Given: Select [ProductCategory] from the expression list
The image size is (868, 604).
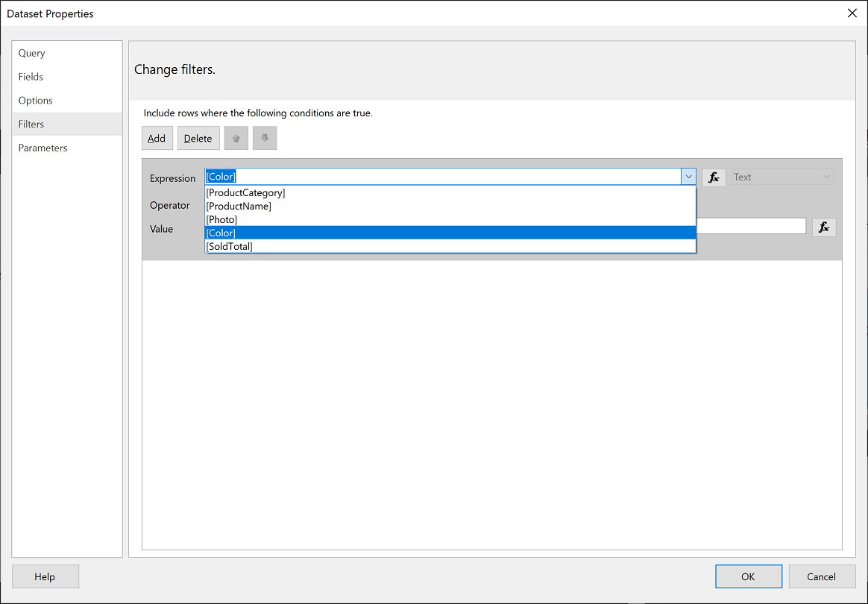Looking at the screenshot, I should (x=245, y=192).
